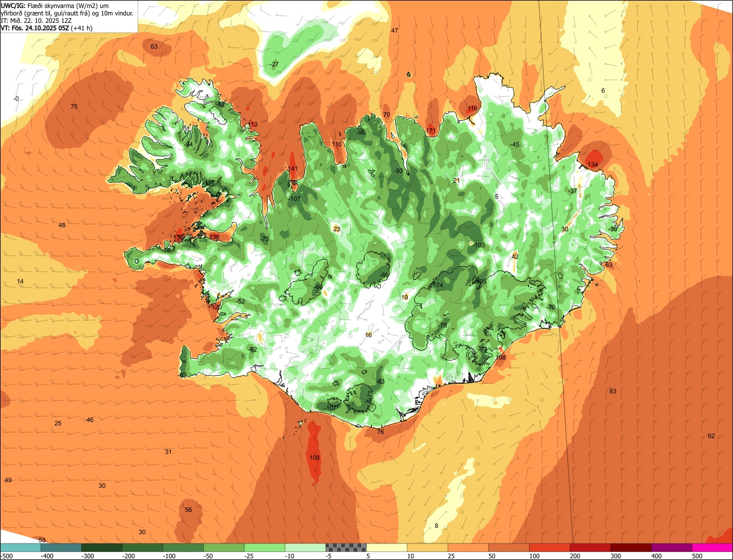
Task: Click the value 113 near the Westfjords
Action: [253, 125]
